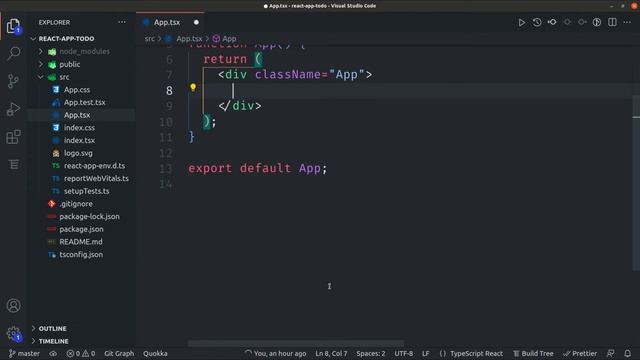Click the closing </div> tag on line 9

240,106
